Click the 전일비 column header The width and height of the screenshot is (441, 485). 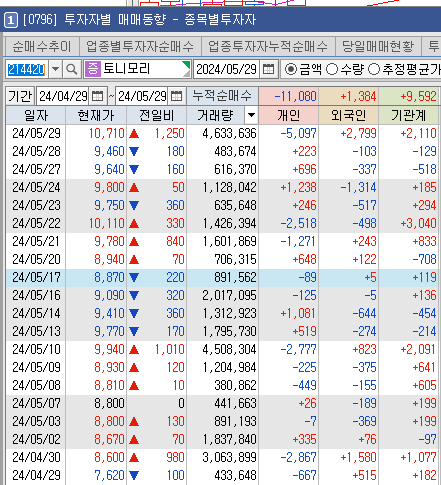click(x=156, y=116)
